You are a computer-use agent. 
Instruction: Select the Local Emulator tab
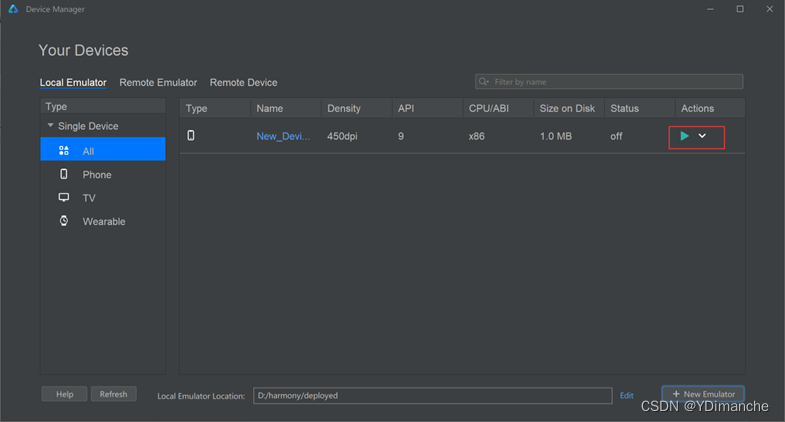click(x=73, y=83)
